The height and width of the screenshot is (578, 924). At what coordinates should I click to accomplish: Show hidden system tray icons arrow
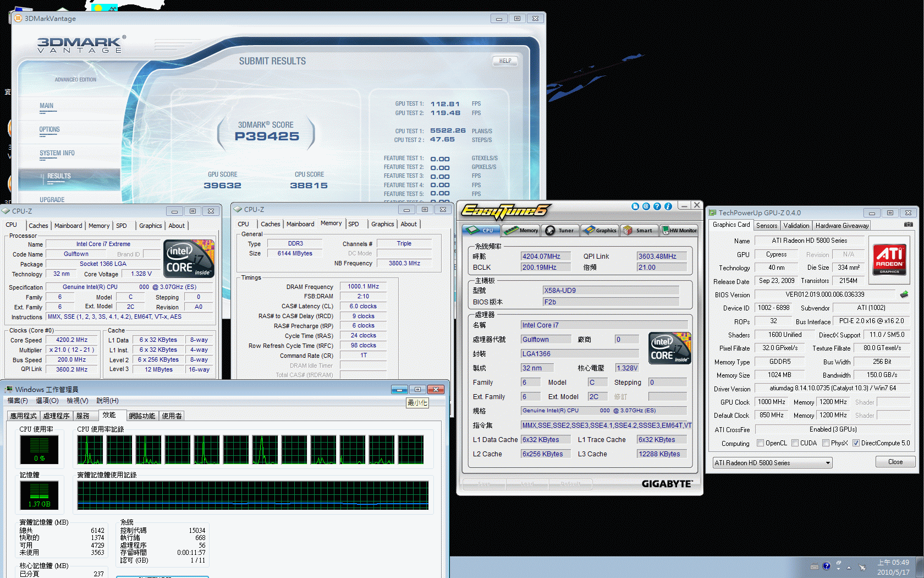pyautogui.click(x=849, y=567)
